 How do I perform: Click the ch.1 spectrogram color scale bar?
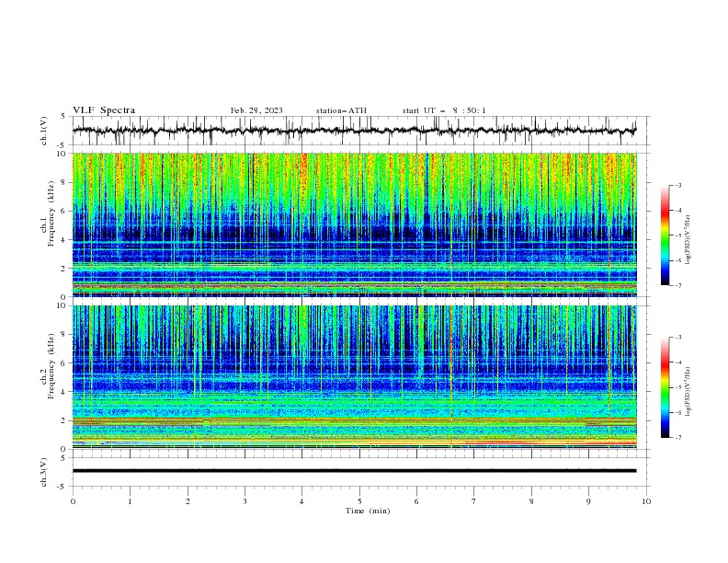pos(665,235)
